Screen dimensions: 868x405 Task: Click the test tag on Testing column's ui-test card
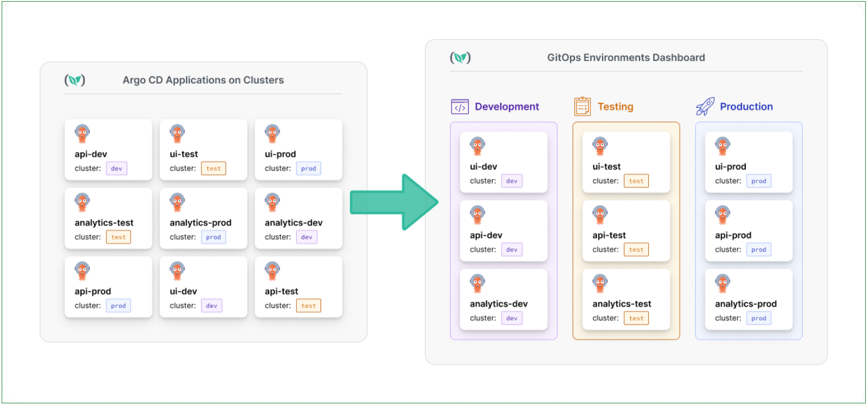pos(636,181)
